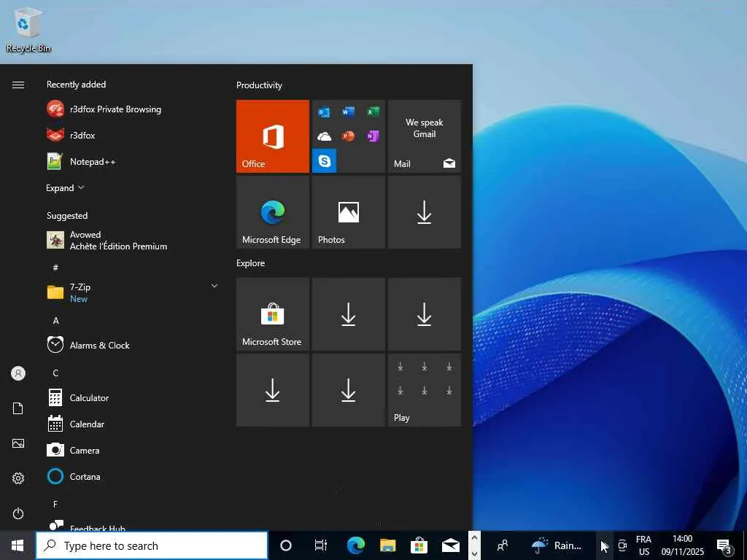Image resolution: width=747 pixels, height=560 pixels.
Task: Expand the Start menu hamburger navigation
Action: coord(18,85)
